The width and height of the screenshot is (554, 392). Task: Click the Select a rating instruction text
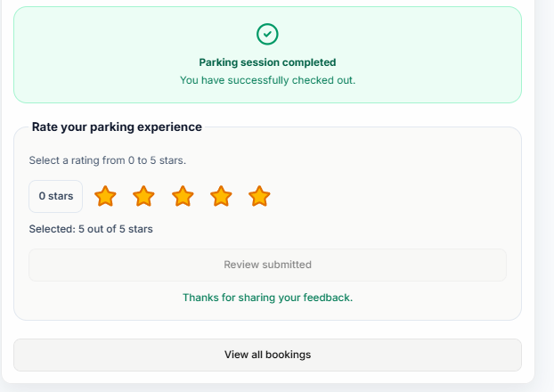[108, 160]
